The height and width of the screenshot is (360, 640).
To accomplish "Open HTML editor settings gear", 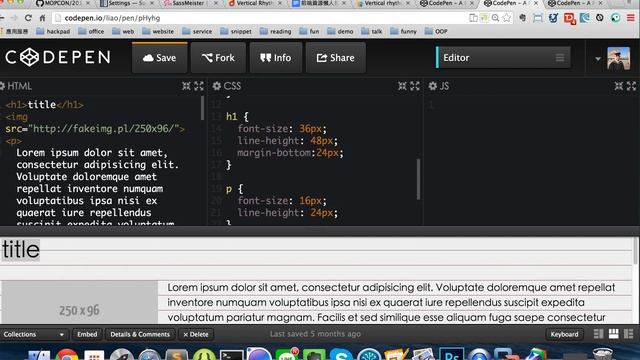I will [x=2, y=86].
